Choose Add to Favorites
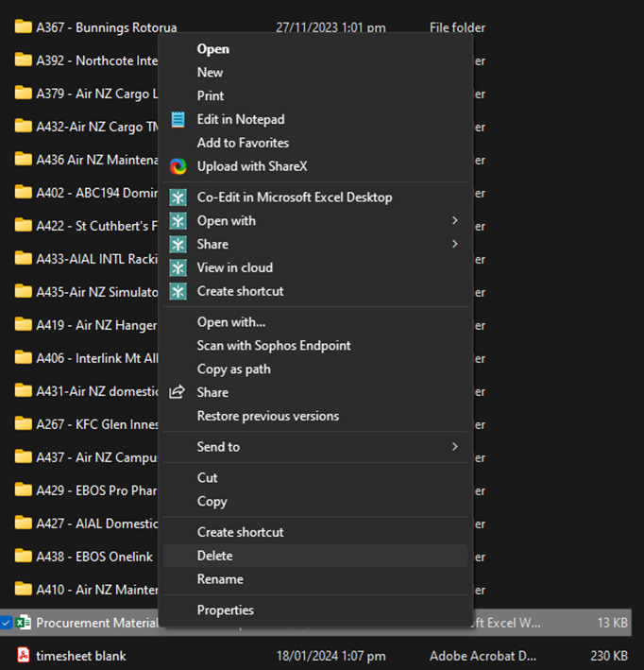644x670 pixels. (x=315, y=143)
